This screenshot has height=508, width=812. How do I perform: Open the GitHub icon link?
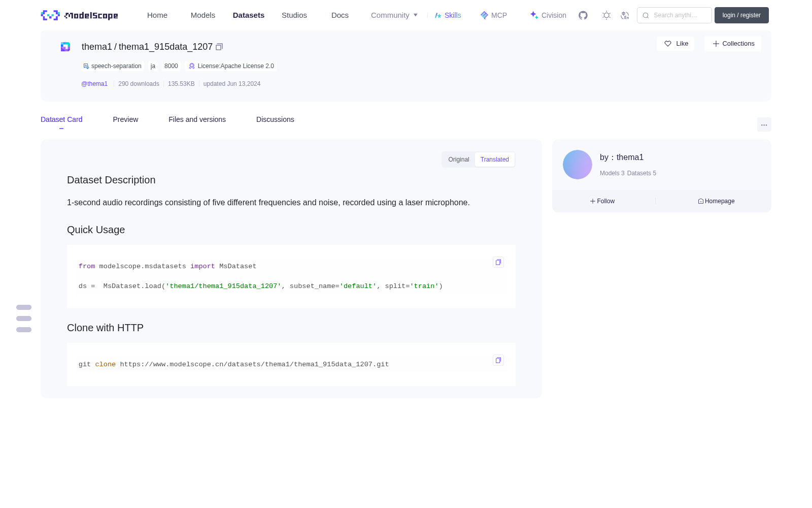click(583, 15)
